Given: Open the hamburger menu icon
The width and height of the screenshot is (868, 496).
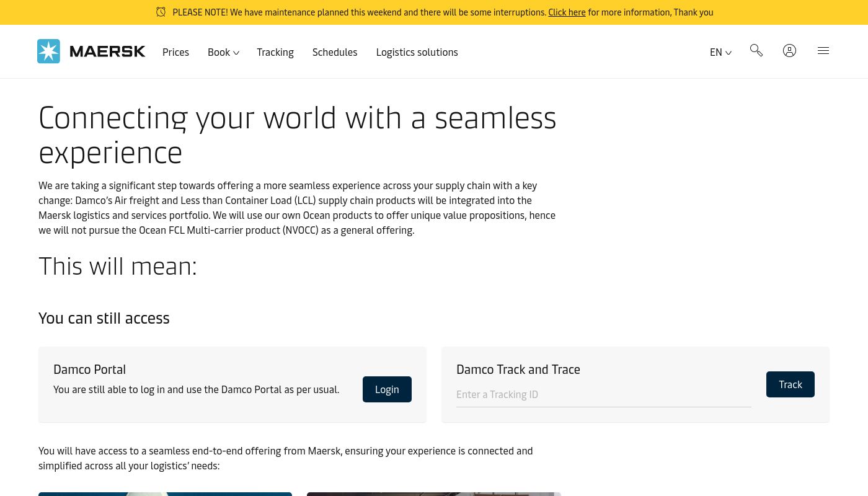Looking at the screenshot, I should point(823,51).
